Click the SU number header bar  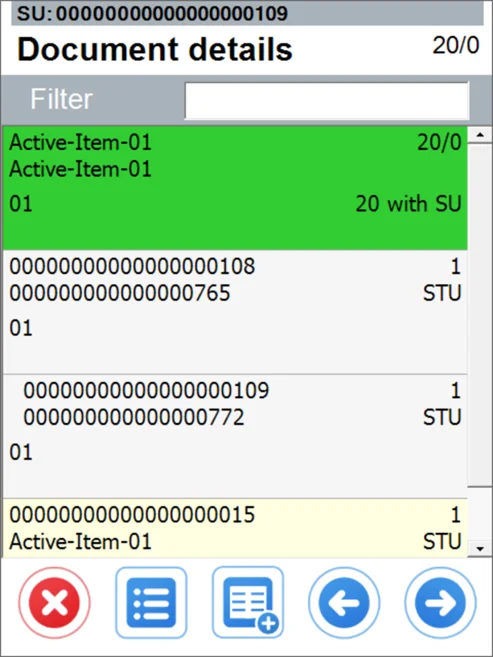[x=247, y=13]
